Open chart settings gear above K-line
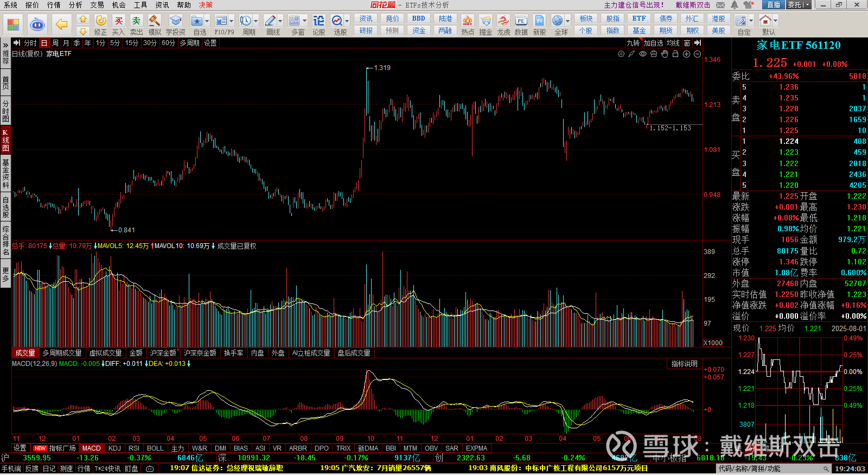Viewport: 868px width, 475px height. coord(621,54)
